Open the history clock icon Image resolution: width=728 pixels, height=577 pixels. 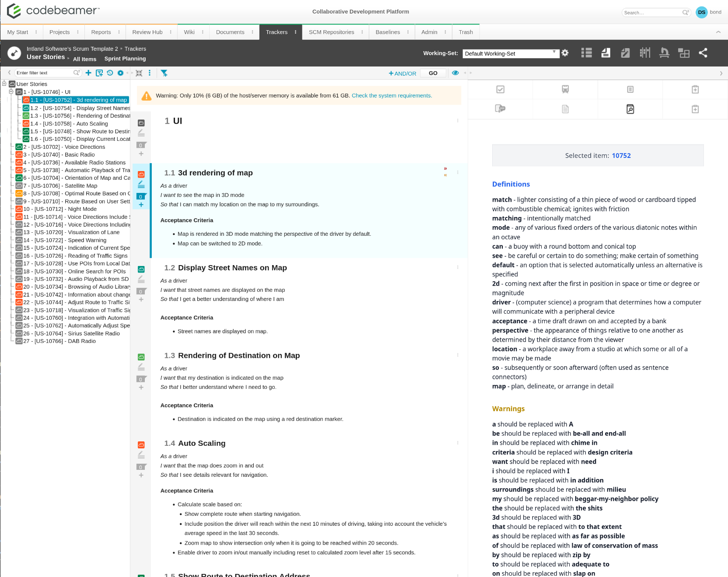click(x=110, y=73)
